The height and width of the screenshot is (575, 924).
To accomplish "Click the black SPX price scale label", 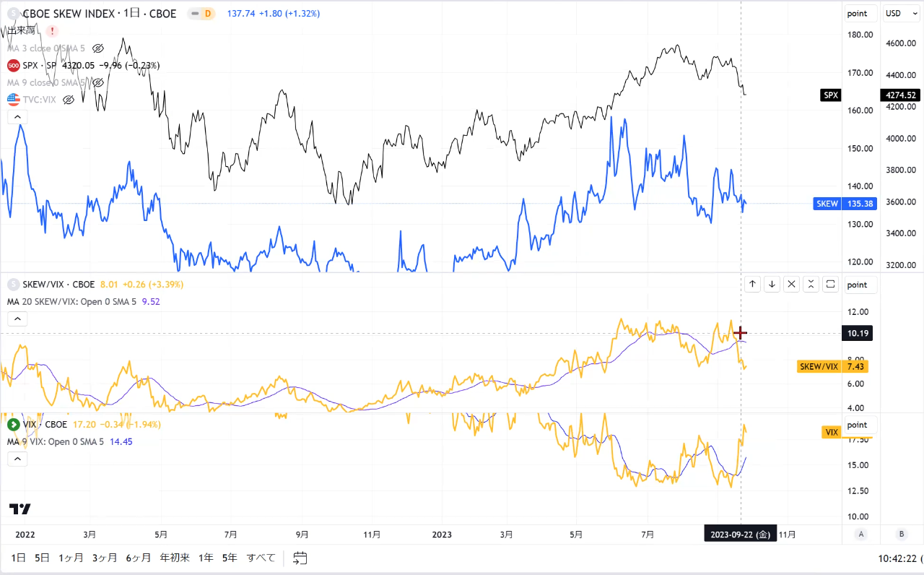I will pos(832,95).
